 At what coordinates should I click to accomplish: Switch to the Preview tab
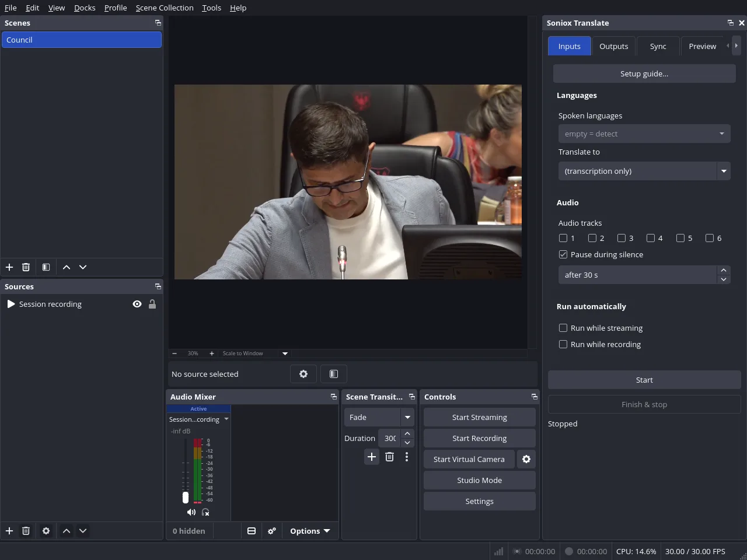(703, 46)
